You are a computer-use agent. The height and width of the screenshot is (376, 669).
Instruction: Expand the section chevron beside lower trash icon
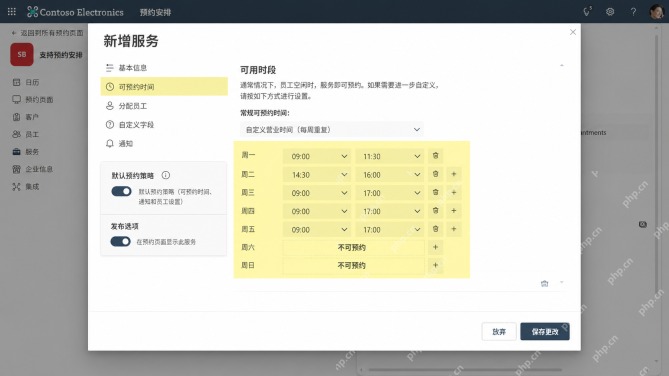[561, 283]
